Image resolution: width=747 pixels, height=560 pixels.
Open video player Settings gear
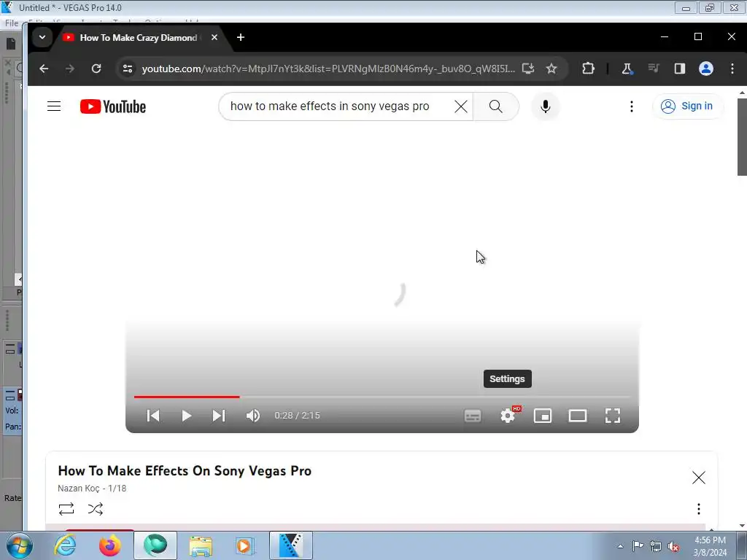pos(508,416)
